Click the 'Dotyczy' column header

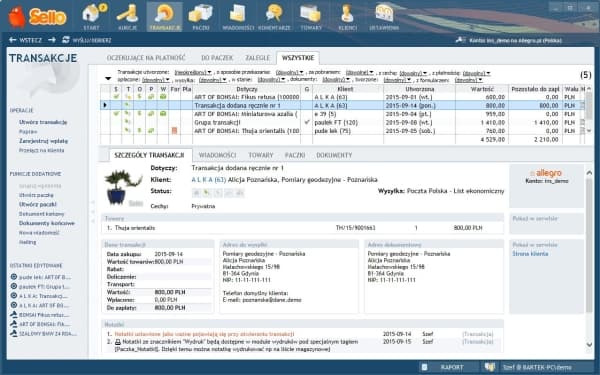point(246,89)
